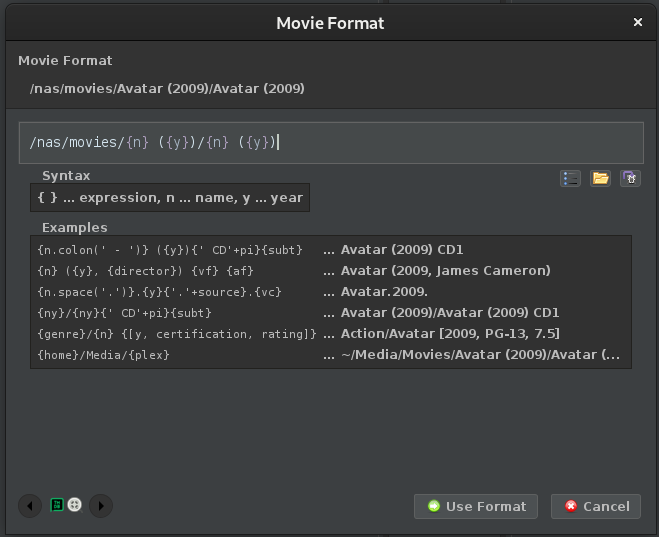Click the /nas/movies/Avatar (2009) preview path
This screenshot has height=537, width=659.
[x=167, y=89]
